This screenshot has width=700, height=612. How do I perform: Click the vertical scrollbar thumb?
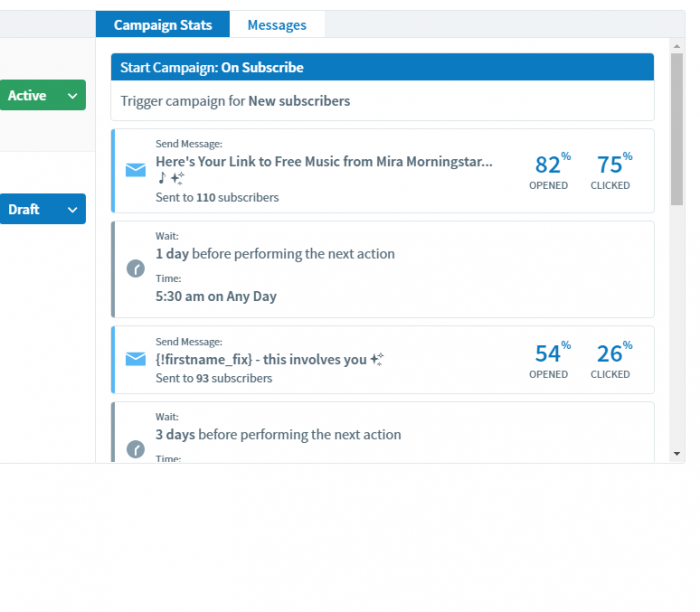coord(677,129)
